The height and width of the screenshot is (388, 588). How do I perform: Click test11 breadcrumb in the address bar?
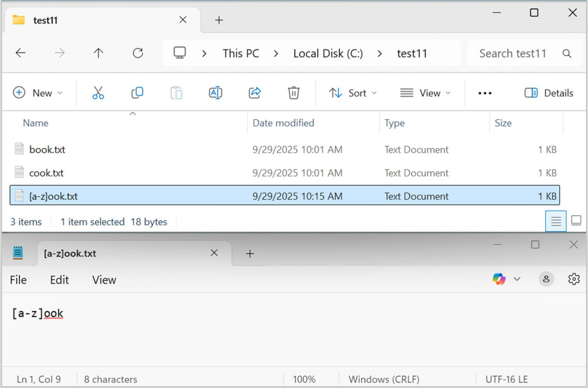coord(412,54)
